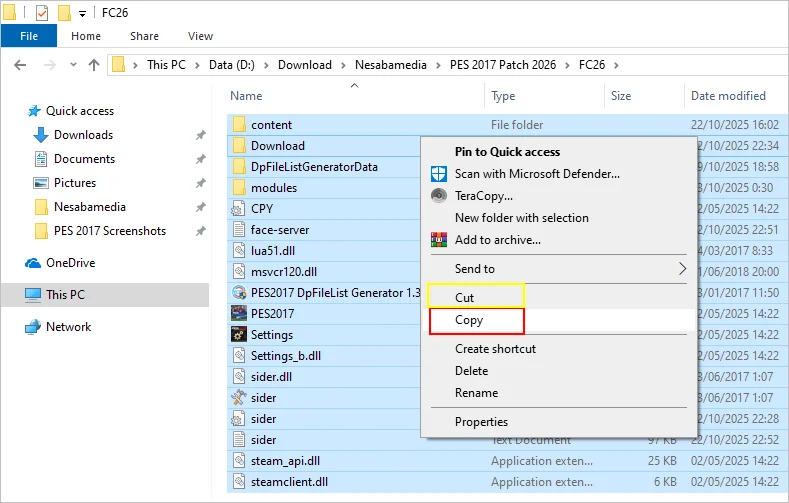Click the pin icon beside Downloads
The image size is (789, 503).
click(x=200, y=135)
